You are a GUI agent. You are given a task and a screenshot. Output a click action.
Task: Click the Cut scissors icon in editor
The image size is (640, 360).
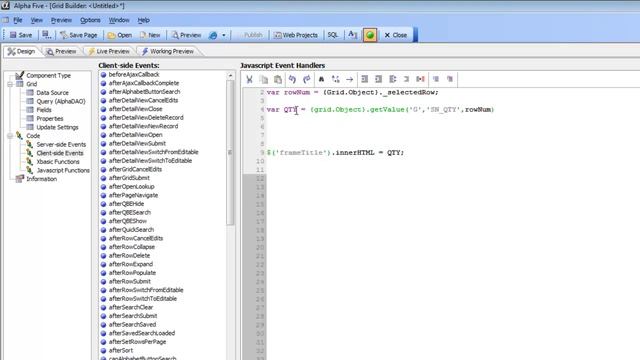249,79
